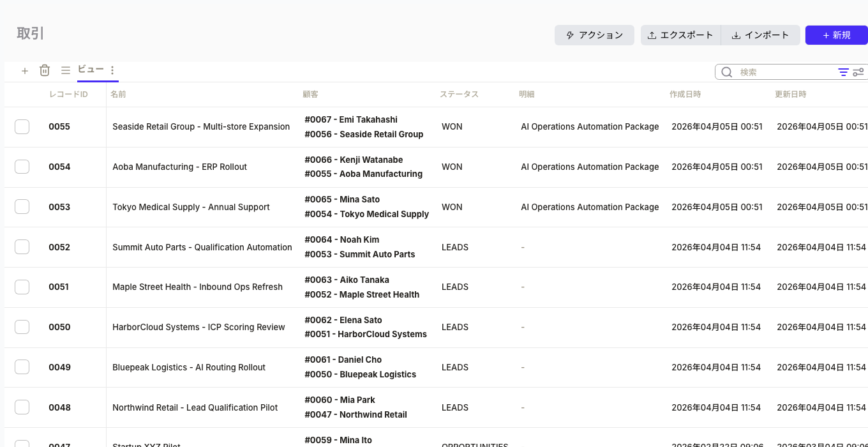Click the plus icon to add a row
This screenshot has width=868, height=447.
tap(25, 71)
